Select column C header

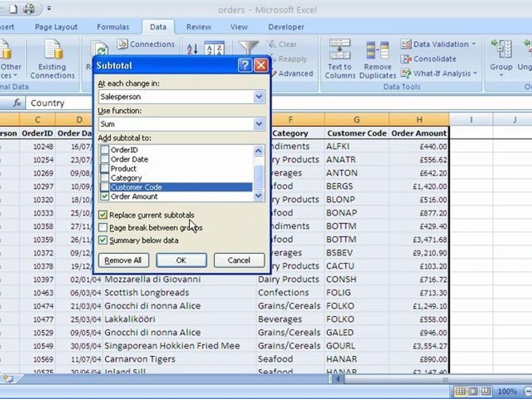point(37,120)
